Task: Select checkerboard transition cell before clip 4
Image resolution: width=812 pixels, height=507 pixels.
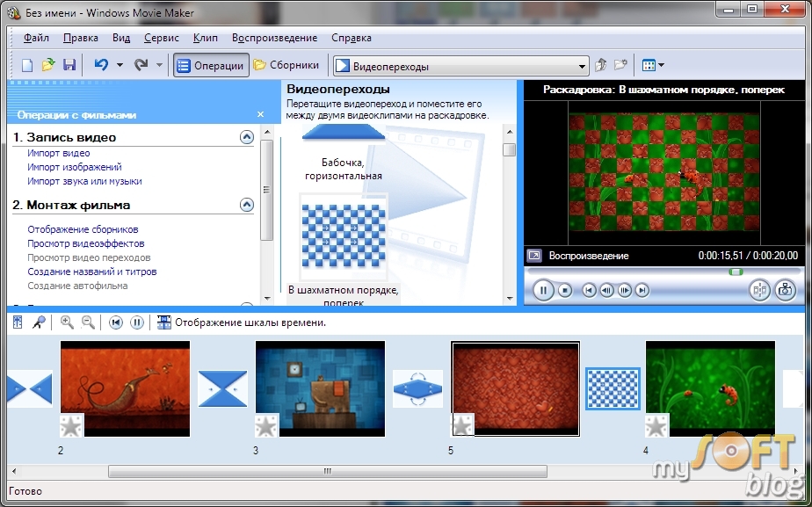Action: coord(613,388)
